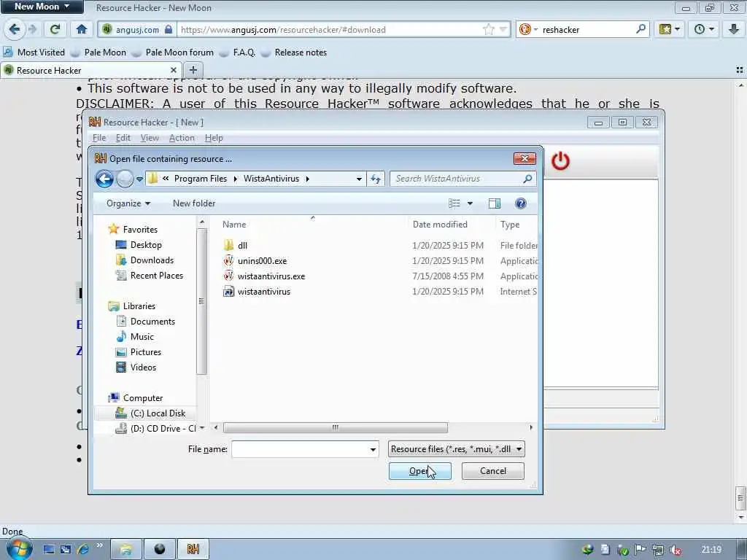This screenshot has height=560, width=747.
Task: Expand the view options dropdown arrow
Action: [x=470, y=203]
